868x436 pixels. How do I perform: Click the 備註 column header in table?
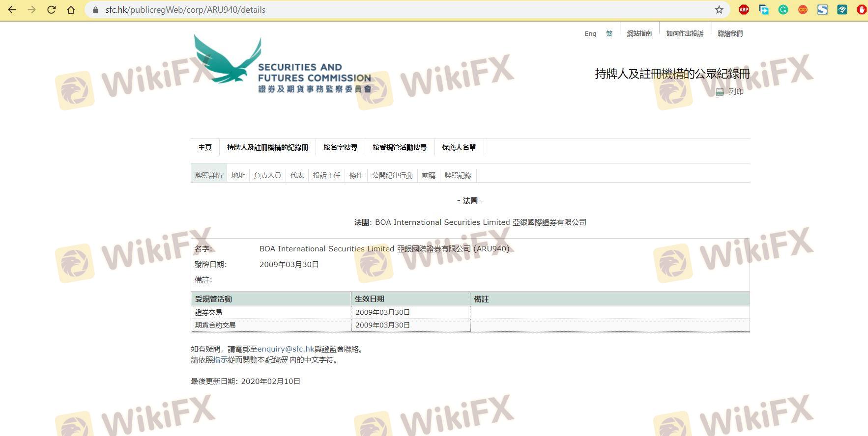tap(610, 299)
